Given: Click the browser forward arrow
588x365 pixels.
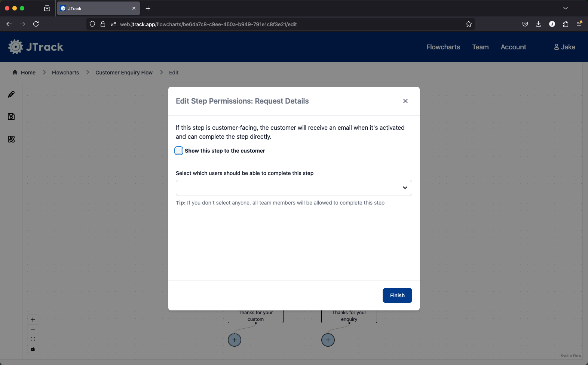Looking at the screenshot, I should [x=22, y=24].
